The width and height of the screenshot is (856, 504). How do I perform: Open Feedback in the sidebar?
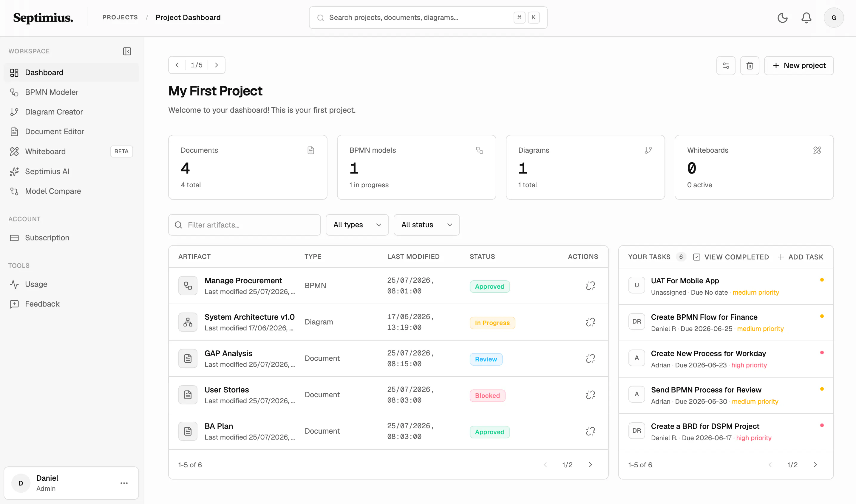tap(71, 304)
